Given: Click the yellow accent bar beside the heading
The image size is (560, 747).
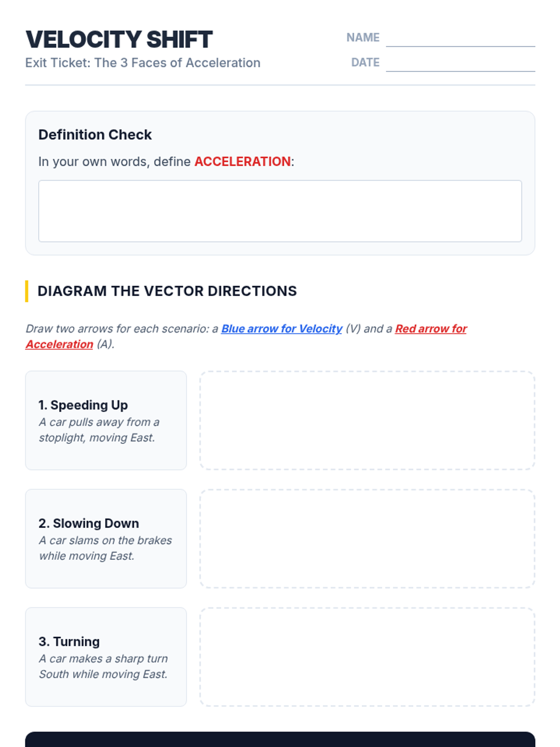Looking at the screenshot, I should point(27,291).
